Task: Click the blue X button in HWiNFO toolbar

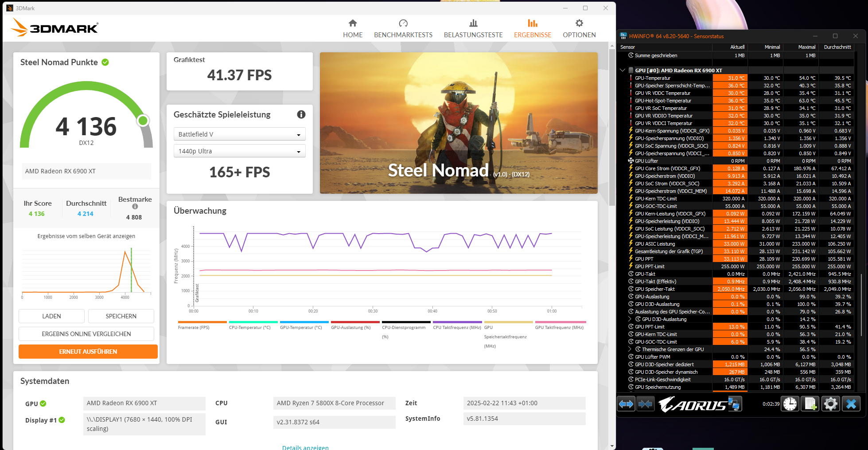Action: click(851, 404)
